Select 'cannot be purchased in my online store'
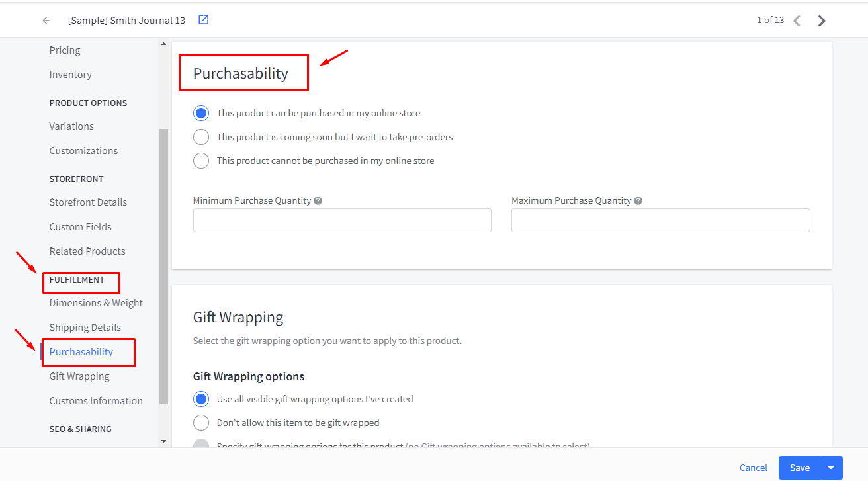868x481 pixels. 201,161
